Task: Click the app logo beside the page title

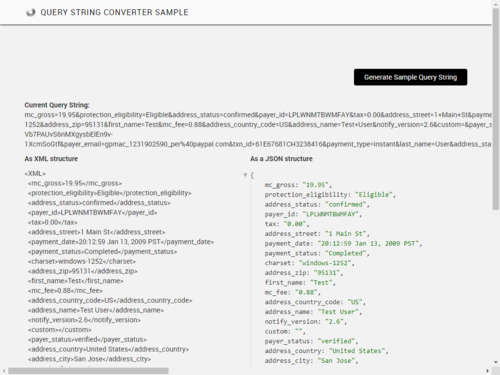Action: 31,13
